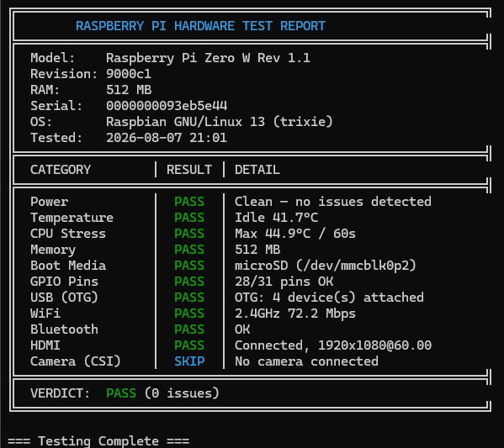Click the Temperature category label

[x=72, y=218]
